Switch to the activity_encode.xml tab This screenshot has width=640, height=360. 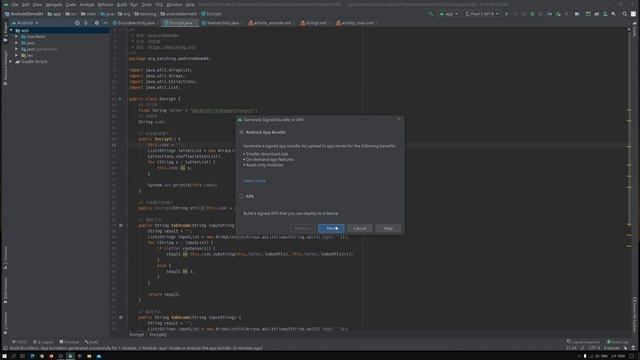tap(272, 23)
